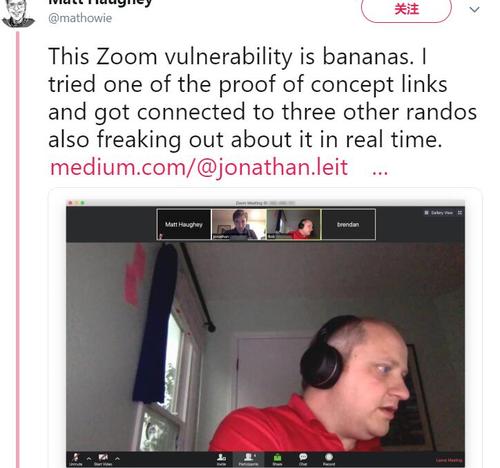This screenshot has width=500, height=468.
Task: Click the Unmute microphone icon
Action: 76,457
